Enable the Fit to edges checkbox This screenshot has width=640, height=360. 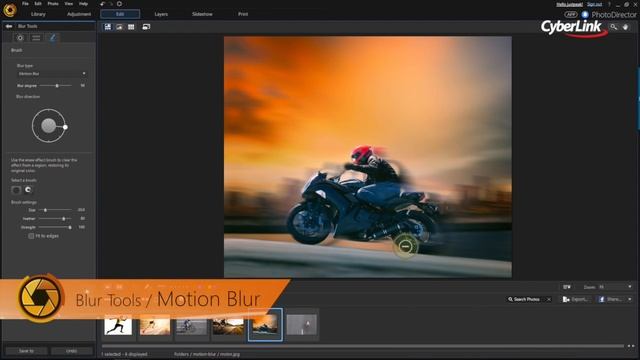coord(31,236)
